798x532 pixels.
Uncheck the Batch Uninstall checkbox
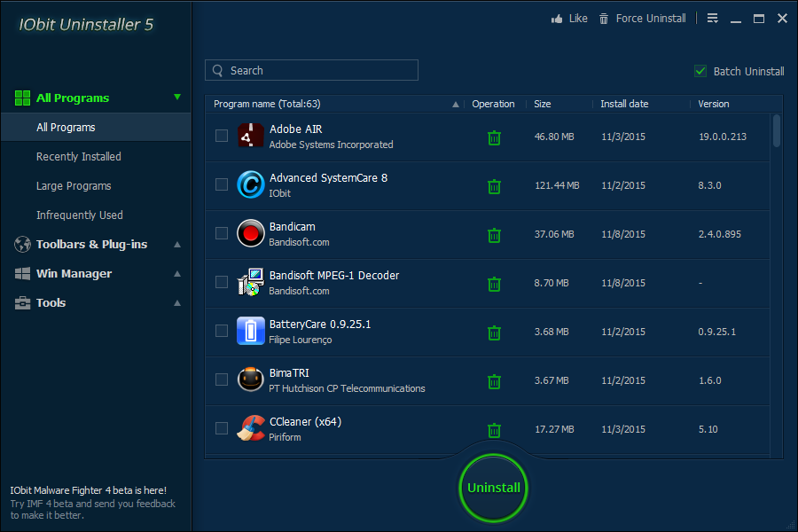click(700, 71)
